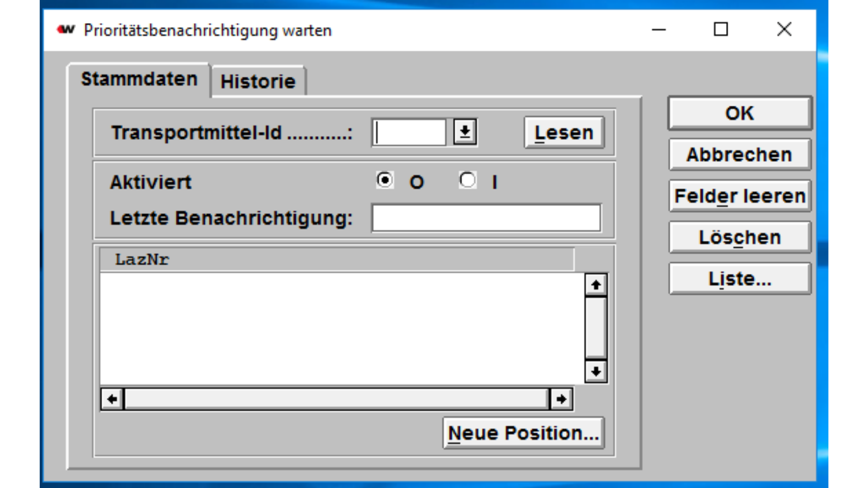Click the horizontal scroll right arrow
868x488 pixels.
click(x=561, y=399)
